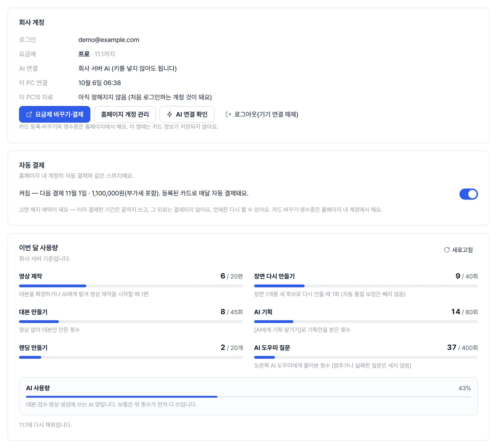Click the 이번 달 사용량 heading

pos(39,248)
